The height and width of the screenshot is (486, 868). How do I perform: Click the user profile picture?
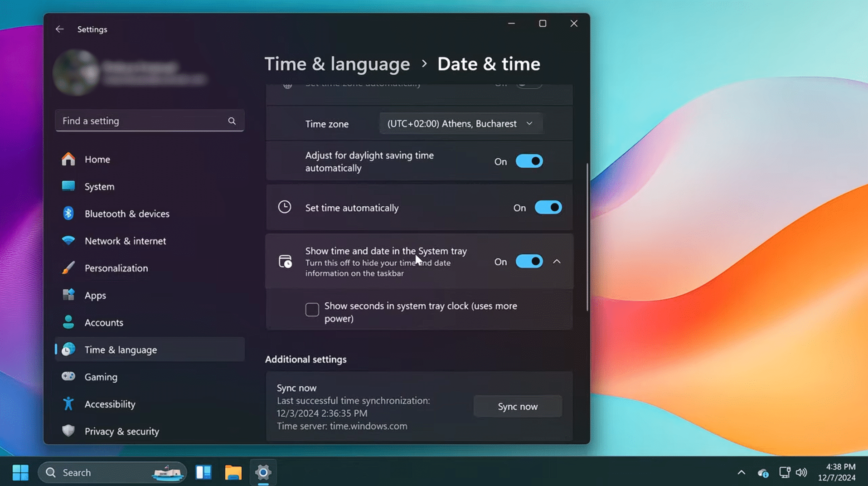point(76,73)
